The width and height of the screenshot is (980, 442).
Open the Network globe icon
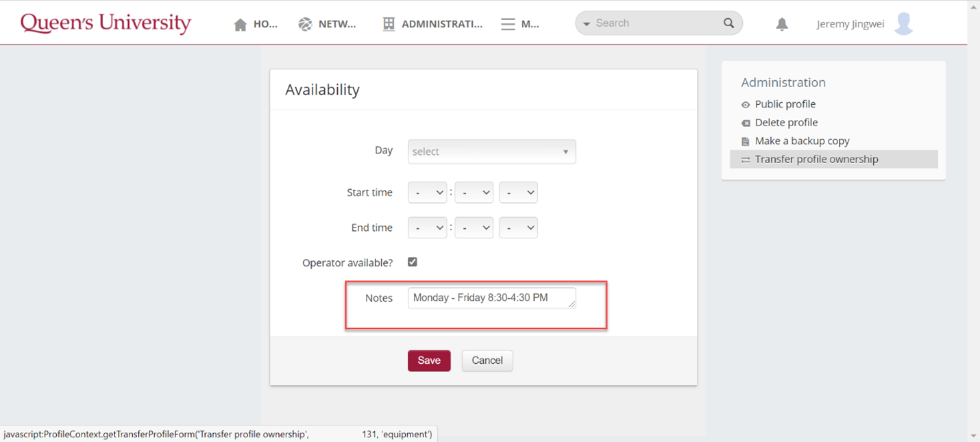click(x=305, y=25)
